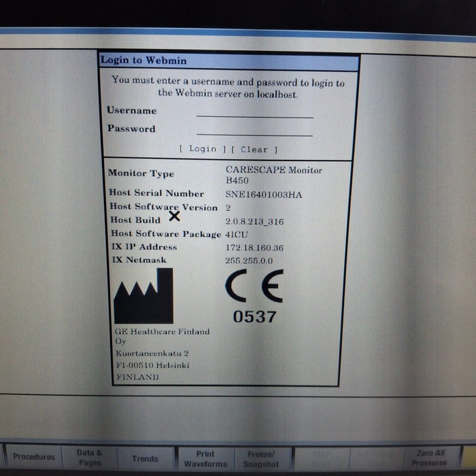The image size is (476, 476).
Task: Open the Trends menu
Action: pyautogui.click(x=145, y=458)
